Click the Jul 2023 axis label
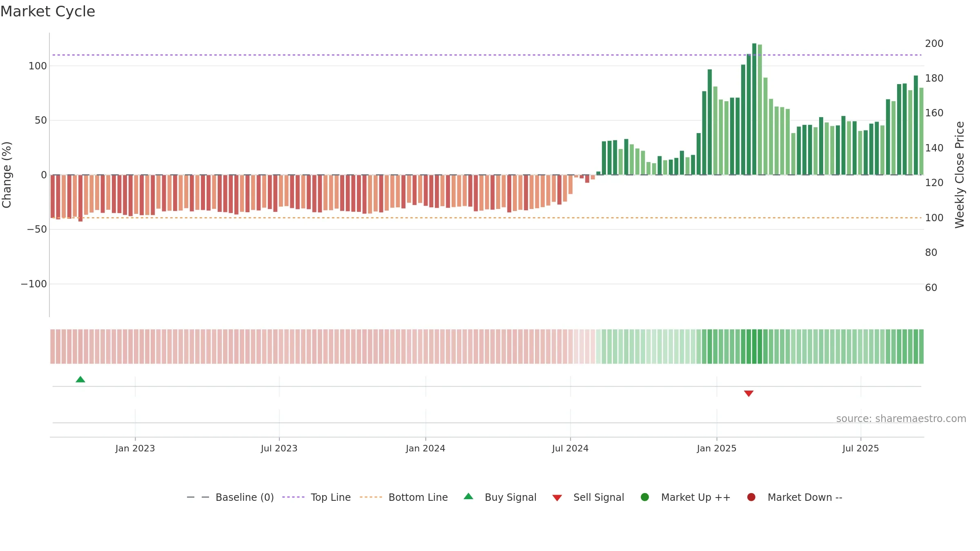The width and height of the screenshot is (980, 551). click(279, 449)
